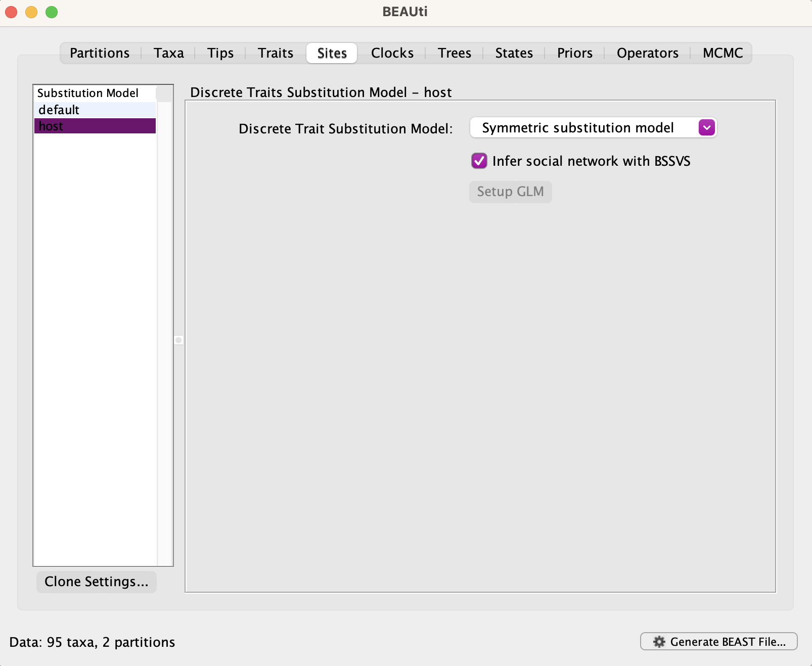This screenshot has height=666, width=812.
Task: Open Discrete Trait Substitution Model combo box
Action: [593, 128]
